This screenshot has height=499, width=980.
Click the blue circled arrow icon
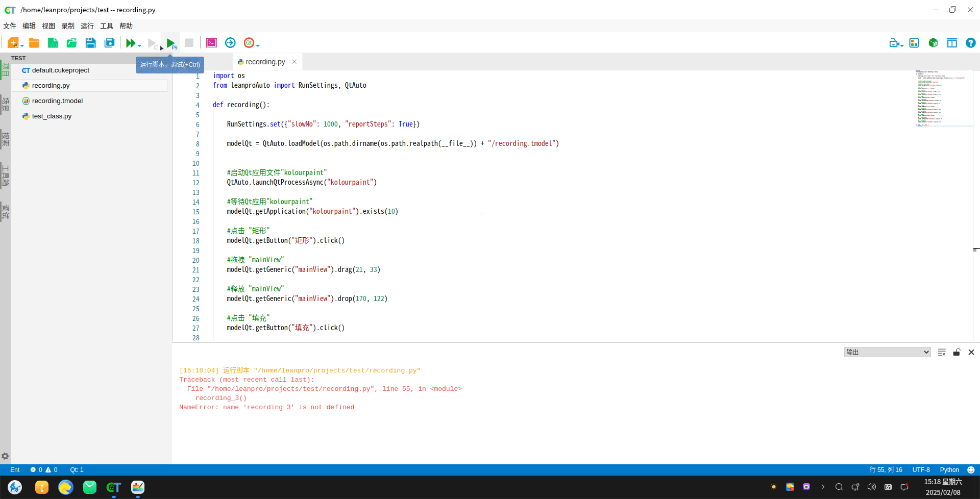pyautogui.click(x=230, y=43)
